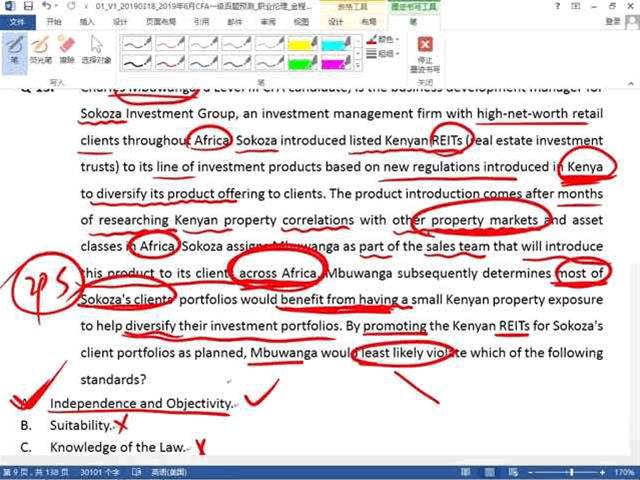Click answer option 'Knowledge of the Law.'

coord(118,447)
